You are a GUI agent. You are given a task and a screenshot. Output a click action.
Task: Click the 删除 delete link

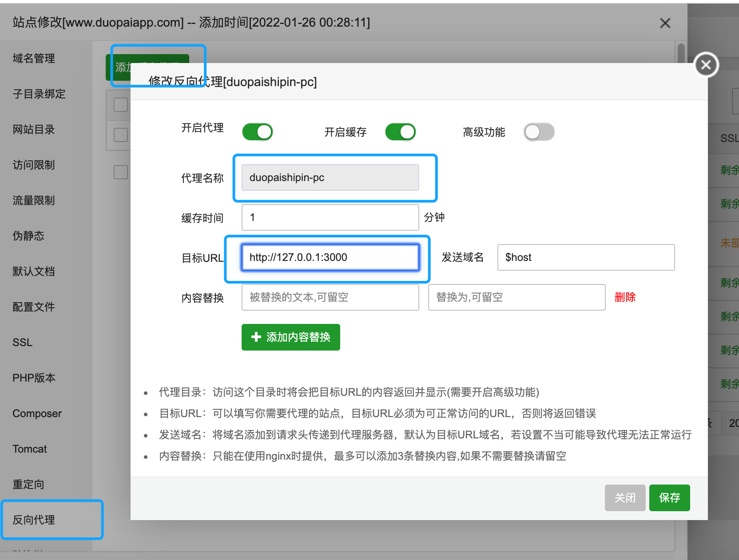tap(625, 297)
